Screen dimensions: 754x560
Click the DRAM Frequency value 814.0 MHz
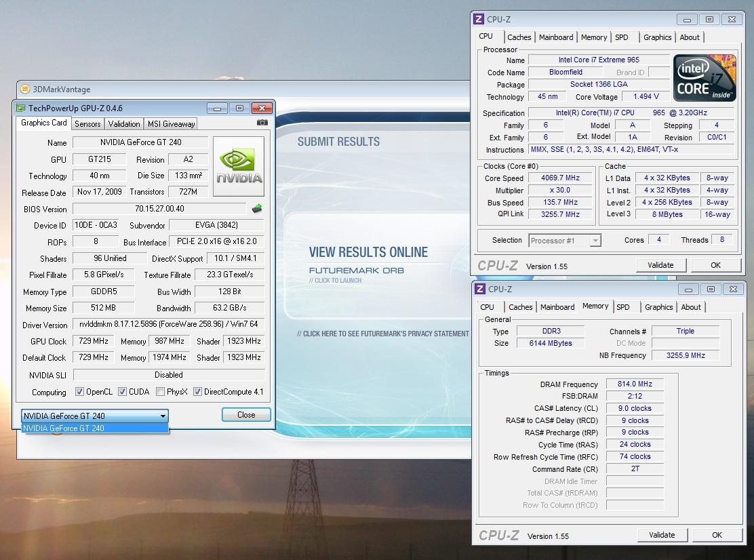point(635,384)
